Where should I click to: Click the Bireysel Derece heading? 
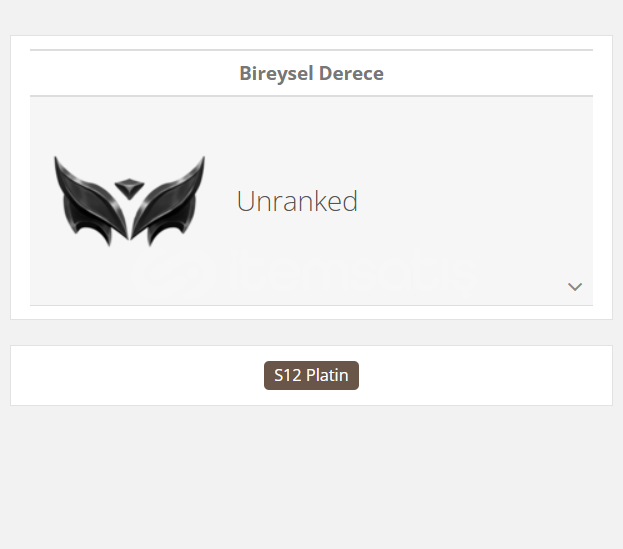coord(311,73)
